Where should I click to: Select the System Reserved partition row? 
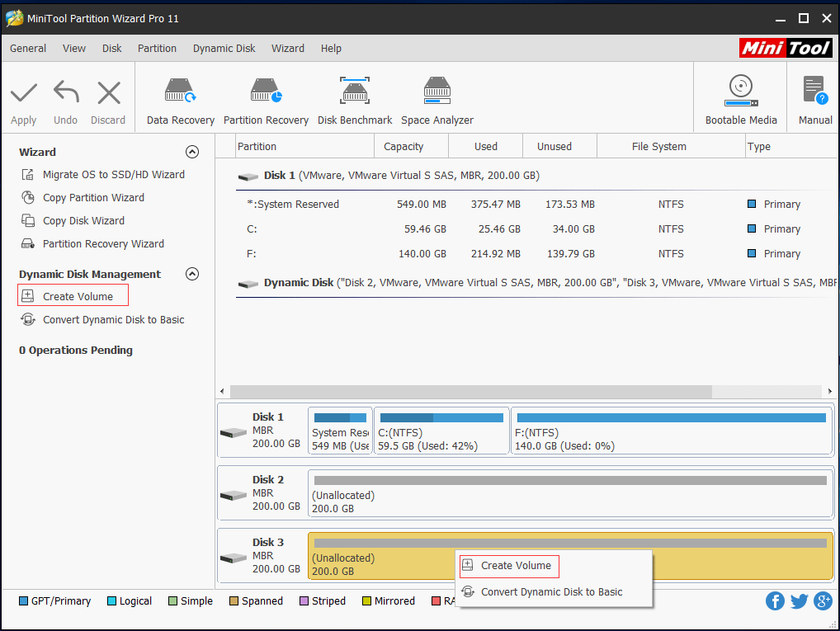coord(534,204)
